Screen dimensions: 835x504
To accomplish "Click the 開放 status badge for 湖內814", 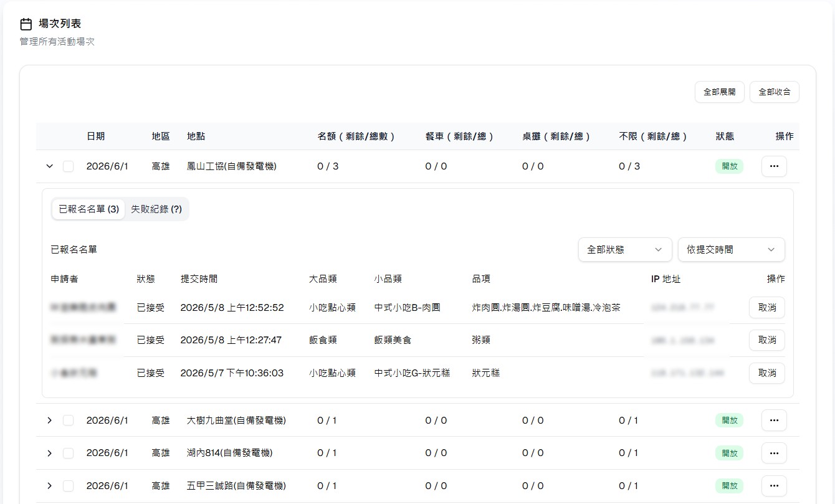I will 729,453.
